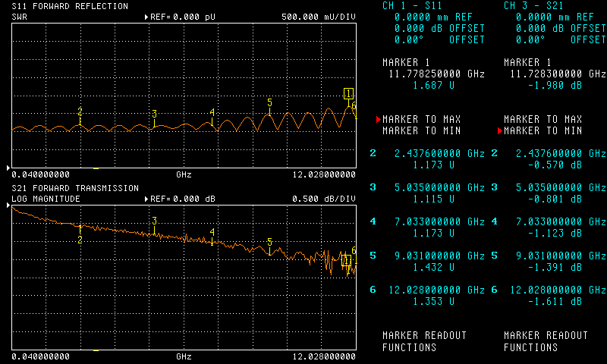This screenshot has width=607, height=364.
Task: Select marker 4 on the S21 log magnitude trace
Action: (212, 233)
